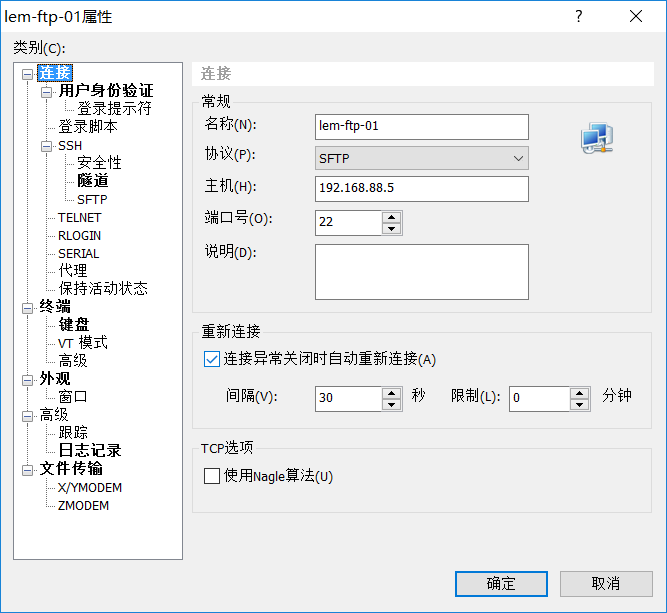The width and height of the screenshot is (667, 613).
Task: Click the 名称 input field
Action: (422, 127)
